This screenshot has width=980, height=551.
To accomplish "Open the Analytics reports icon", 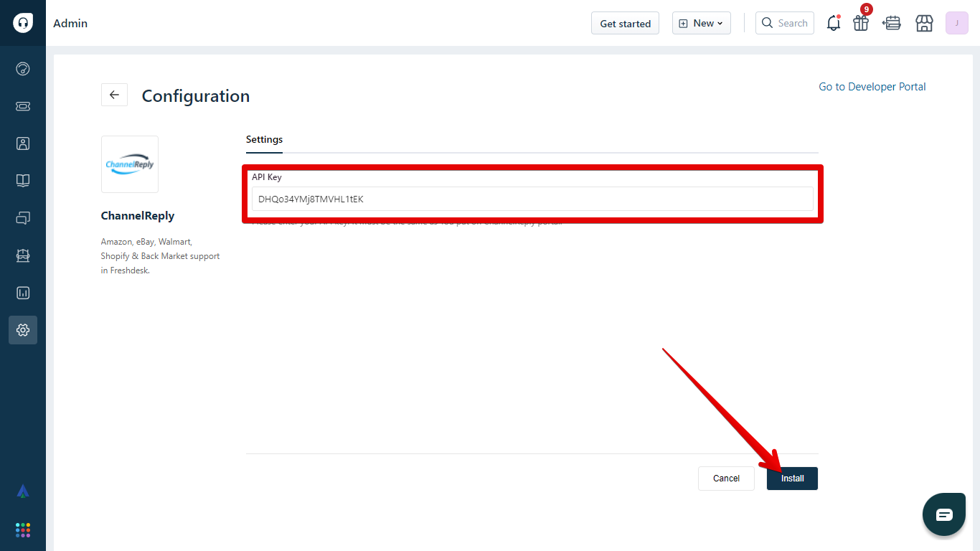I will click(23, 293).
